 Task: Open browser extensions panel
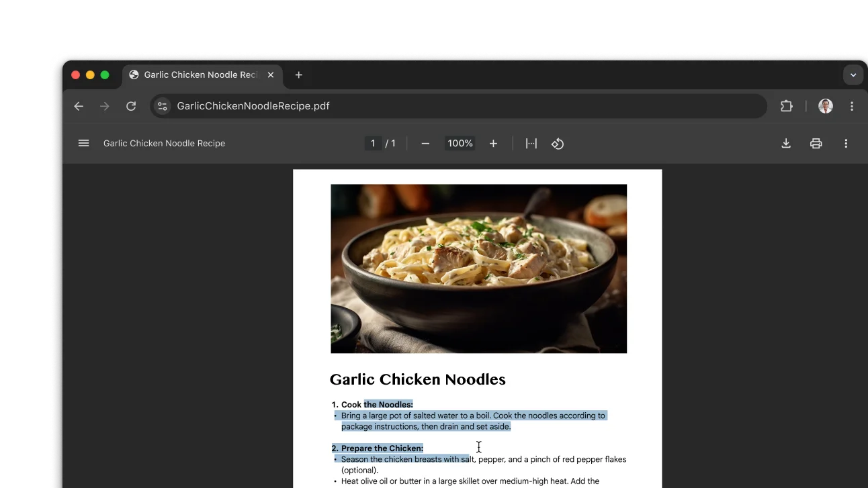click(786, 106)
